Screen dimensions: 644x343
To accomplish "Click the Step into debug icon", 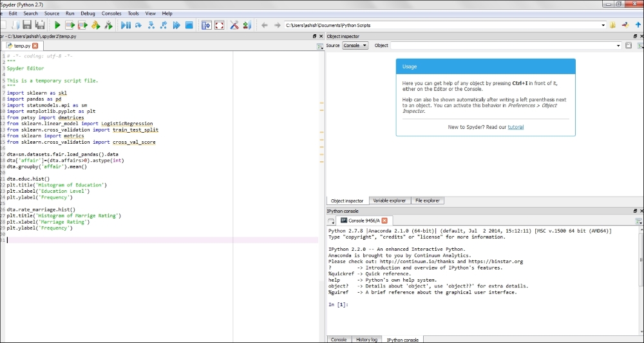I will [x=151, y=25].
